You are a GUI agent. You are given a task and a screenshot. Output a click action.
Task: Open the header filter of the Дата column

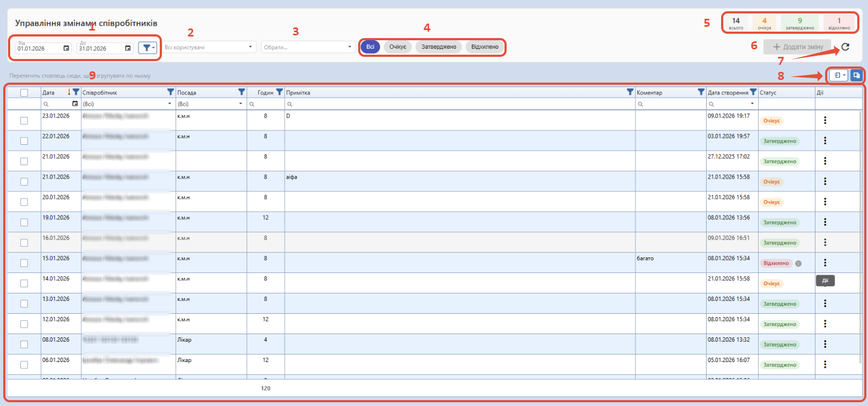coord(76,92)
